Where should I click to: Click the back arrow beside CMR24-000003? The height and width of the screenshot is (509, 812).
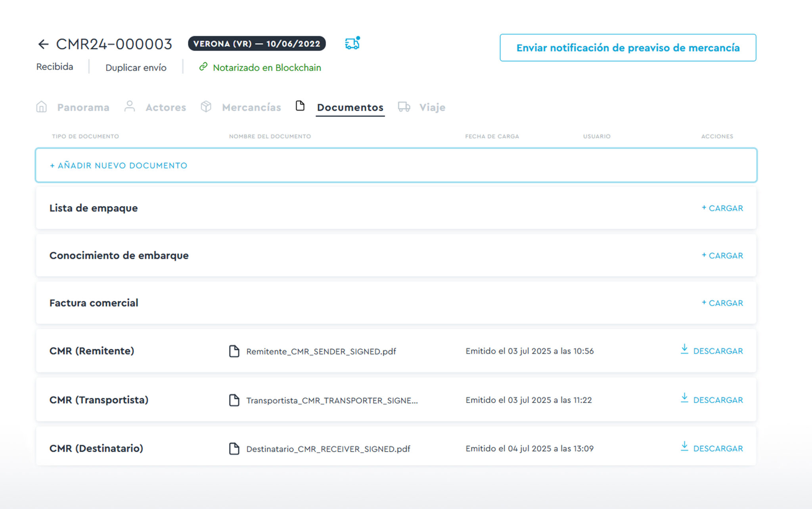point(43,44)
